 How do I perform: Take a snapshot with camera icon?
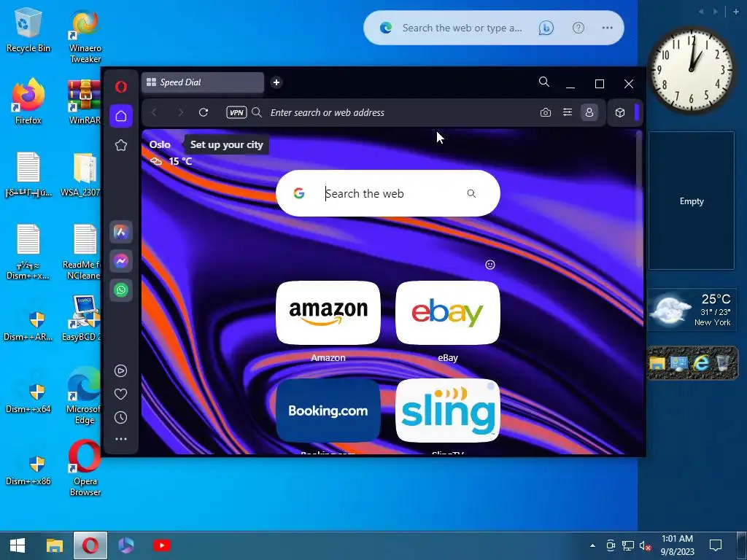click(546, 112)
